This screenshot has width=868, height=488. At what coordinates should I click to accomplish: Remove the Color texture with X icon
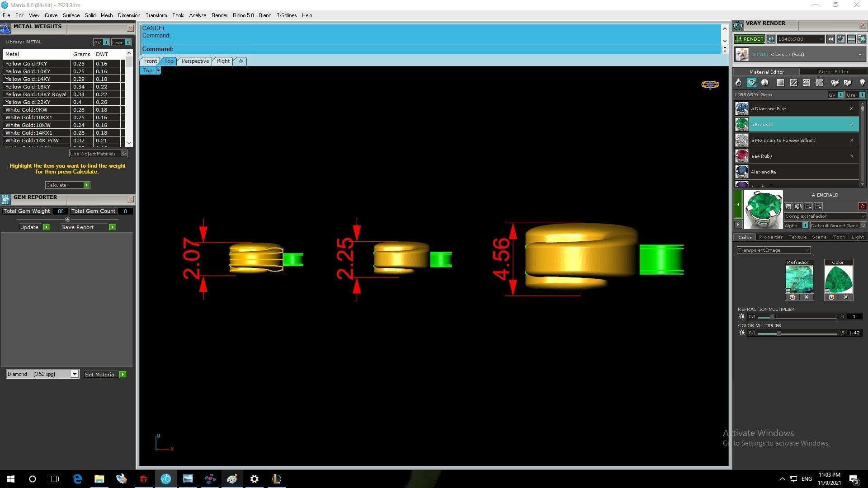(846, 297)
